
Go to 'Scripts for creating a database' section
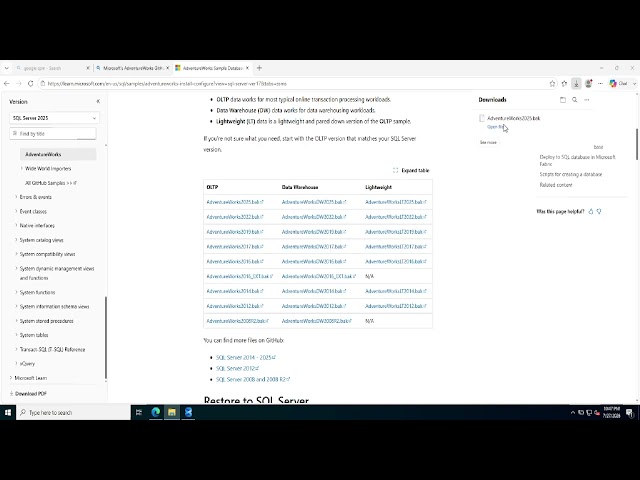click(571, 174)
